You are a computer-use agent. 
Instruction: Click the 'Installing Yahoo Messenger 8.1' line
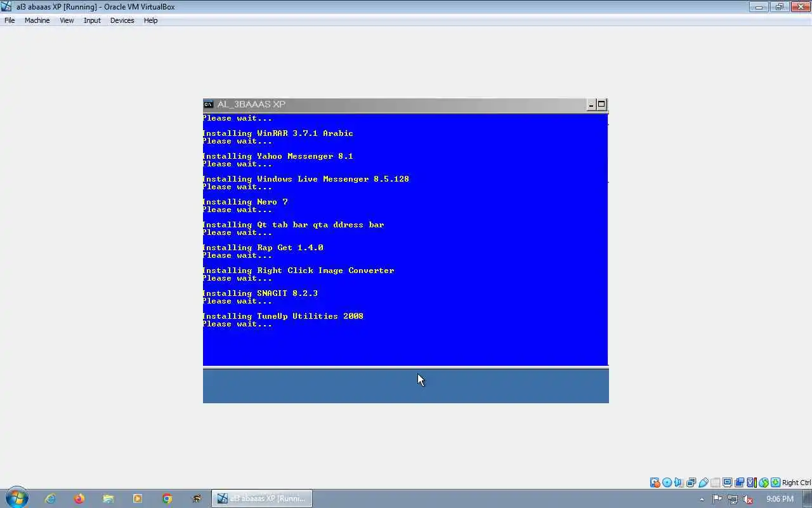point(278,156)
